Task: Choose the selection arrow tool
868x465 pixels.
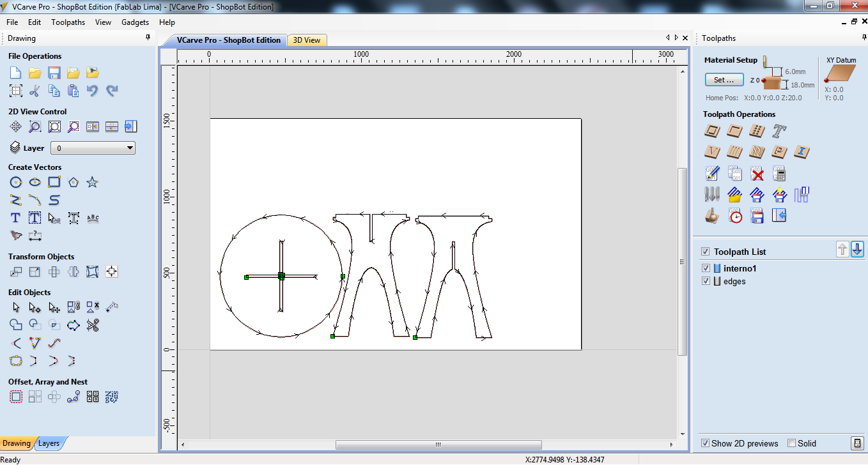Action: pos(15,308)
